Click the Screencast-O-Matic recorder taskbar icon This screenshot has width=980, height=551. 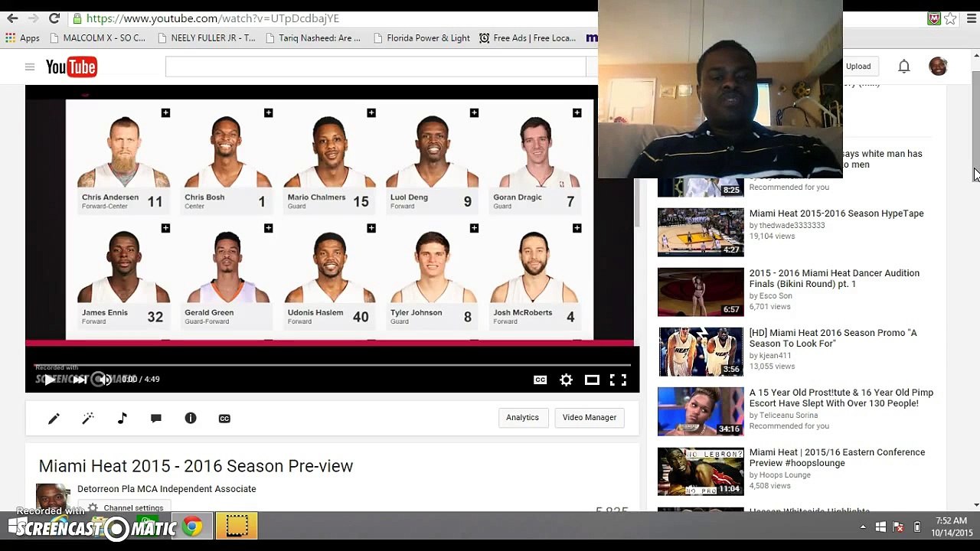click(237, 527)
